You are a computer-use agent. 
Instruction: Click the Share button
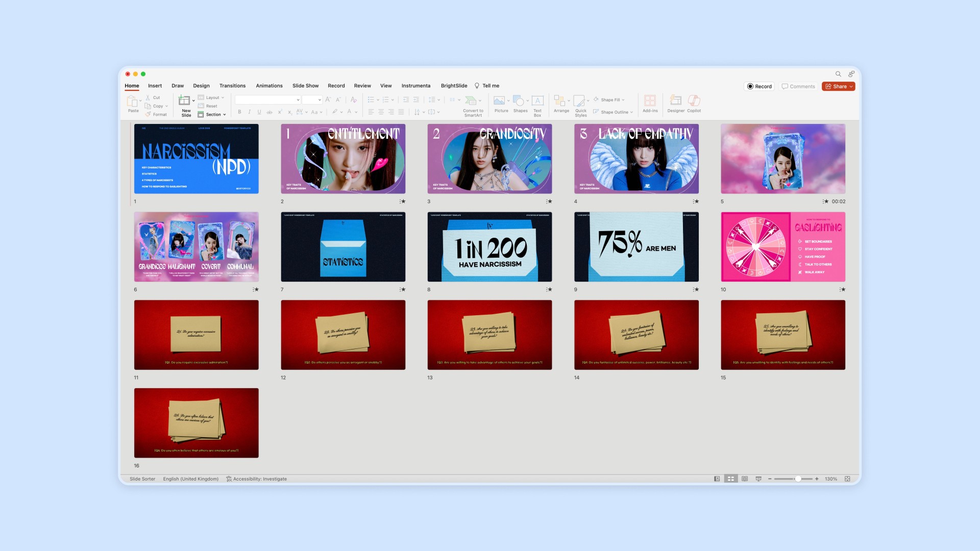pos(838,87)
